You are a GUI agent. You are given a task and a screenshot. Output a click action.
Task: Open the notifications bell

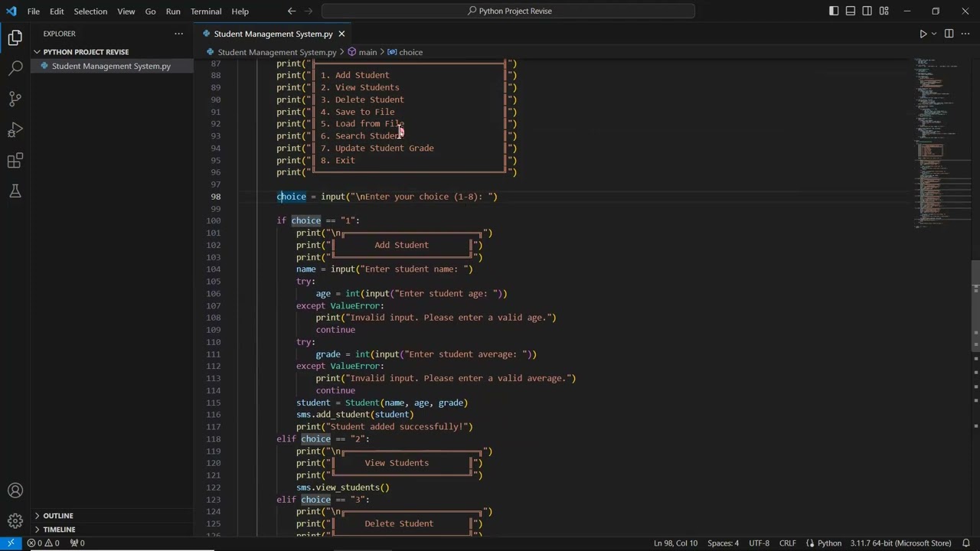[x=966, y=543]
